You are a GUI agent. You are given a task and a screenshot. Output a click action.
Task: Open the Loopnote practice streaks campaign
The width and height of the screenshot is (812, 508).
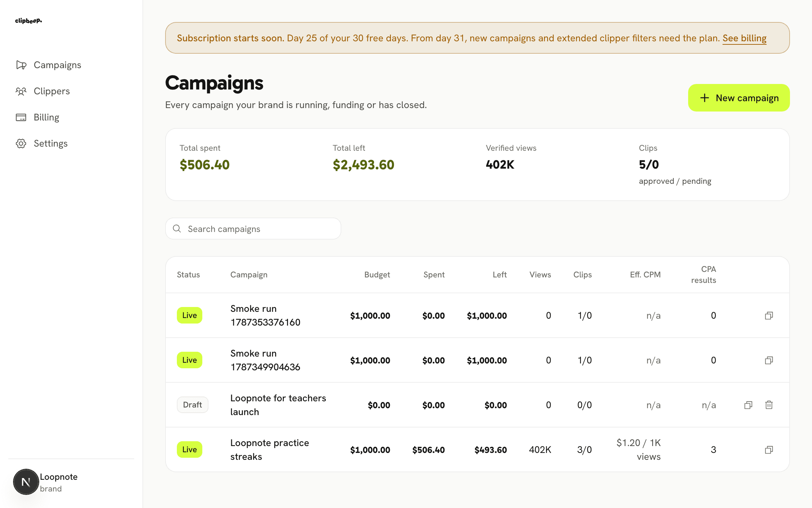[269, 449]
